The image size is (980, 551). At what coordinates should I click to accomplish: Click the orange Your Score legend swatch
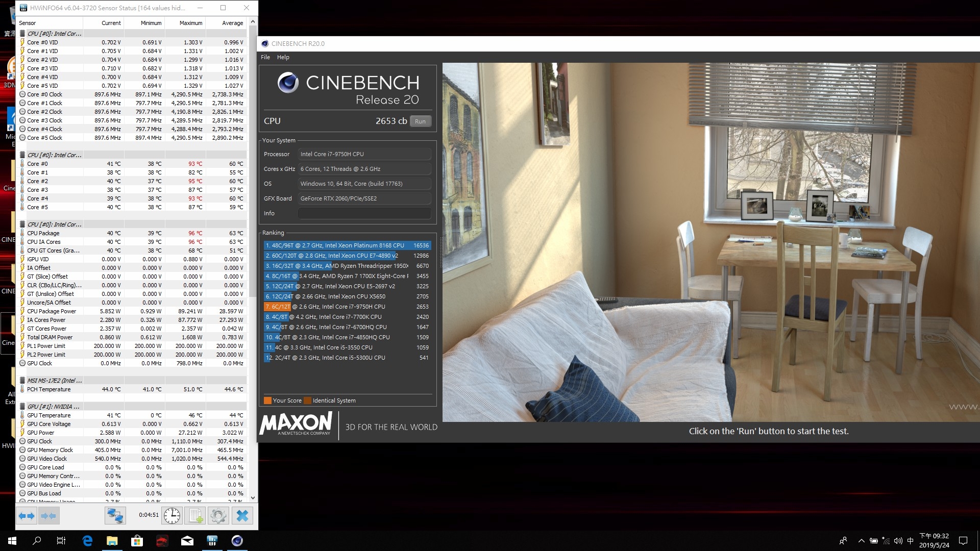(267, 400)
